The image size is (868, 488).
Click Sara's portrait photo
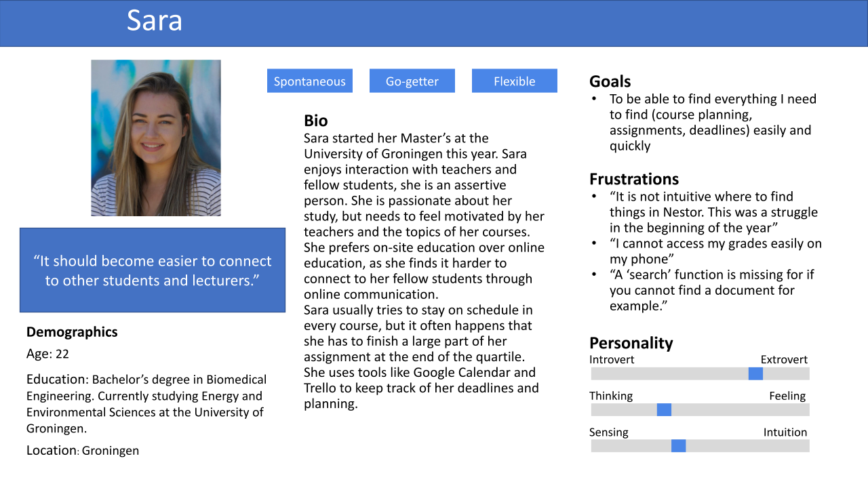tap(156, 138)
